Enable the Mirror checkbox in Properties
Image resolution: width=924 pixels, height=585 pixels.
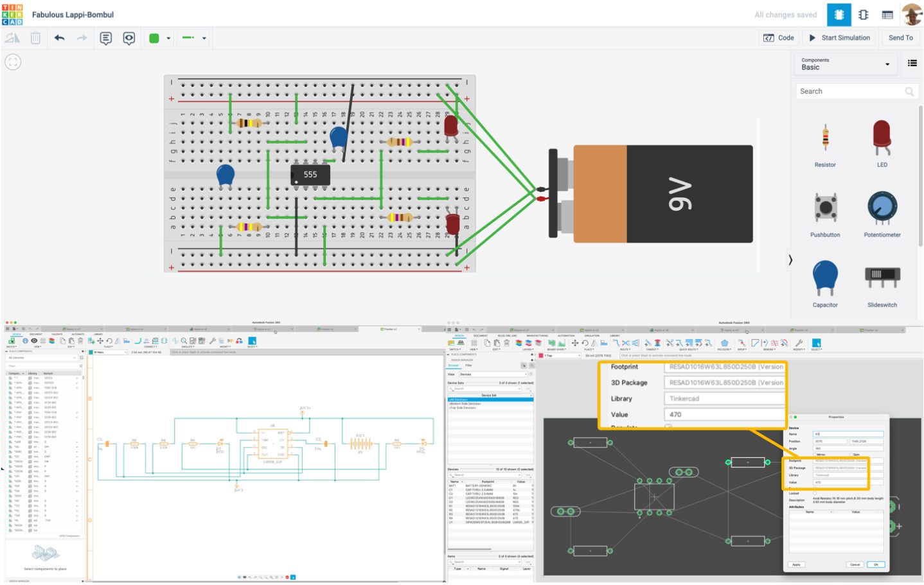click(815, 455)
